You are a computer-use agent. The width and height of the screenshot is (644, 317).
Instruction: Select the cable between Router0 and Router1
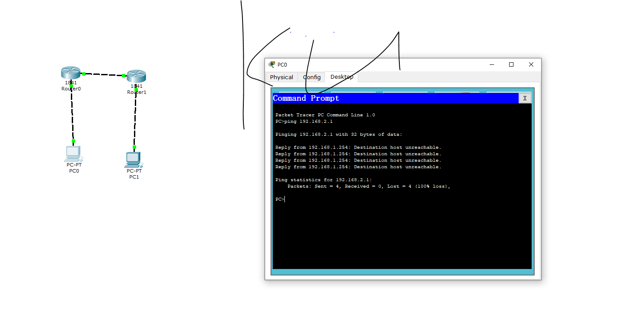click(104, 75)
